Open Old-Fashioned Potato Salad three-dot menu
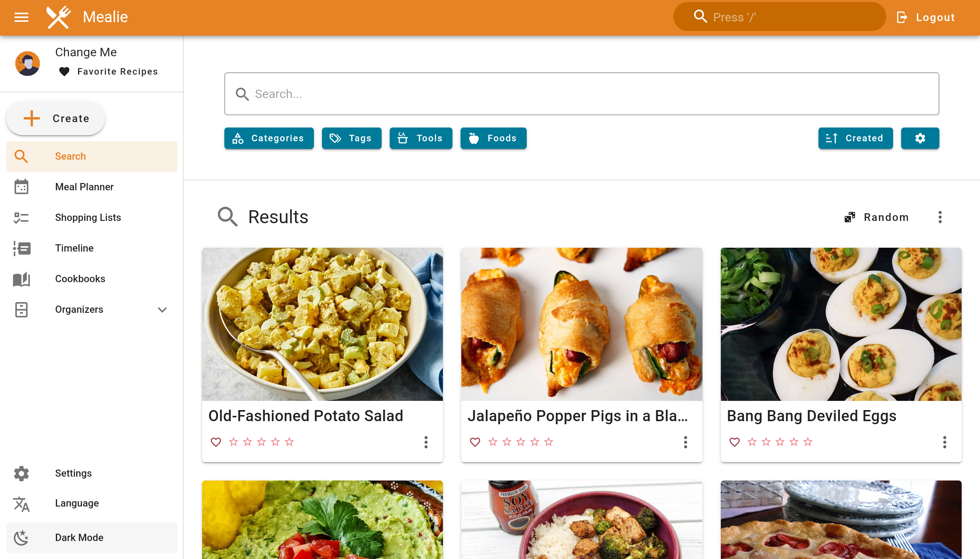 tap(426, 442)
